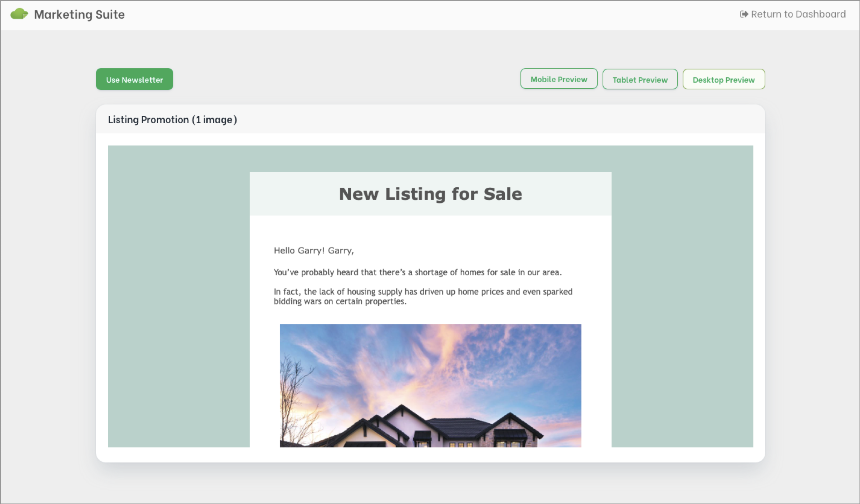Viewport: 860px width, 504px height.
Task: Select the Desktop Preview option
Action: coord(723,79)
